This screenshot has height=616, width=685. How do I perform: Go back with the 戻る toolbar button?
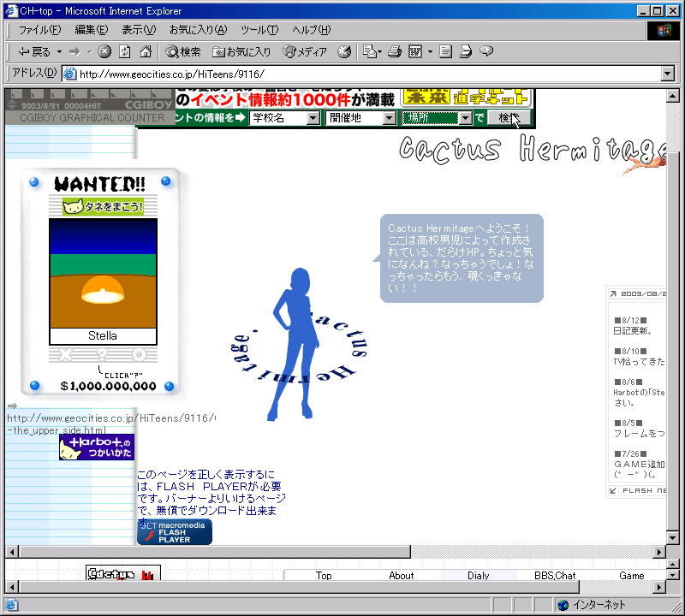click(34, 52)
